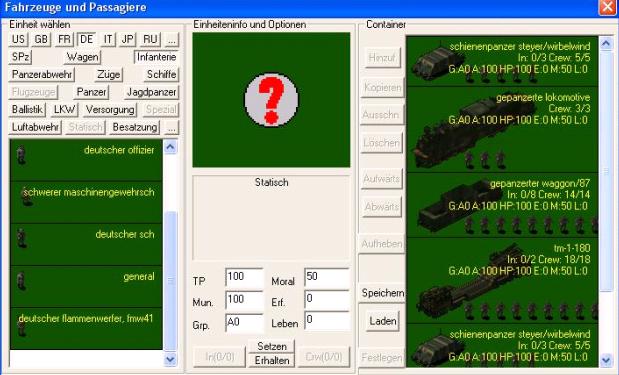Choose the LKW unit category

tap(64, 109)
